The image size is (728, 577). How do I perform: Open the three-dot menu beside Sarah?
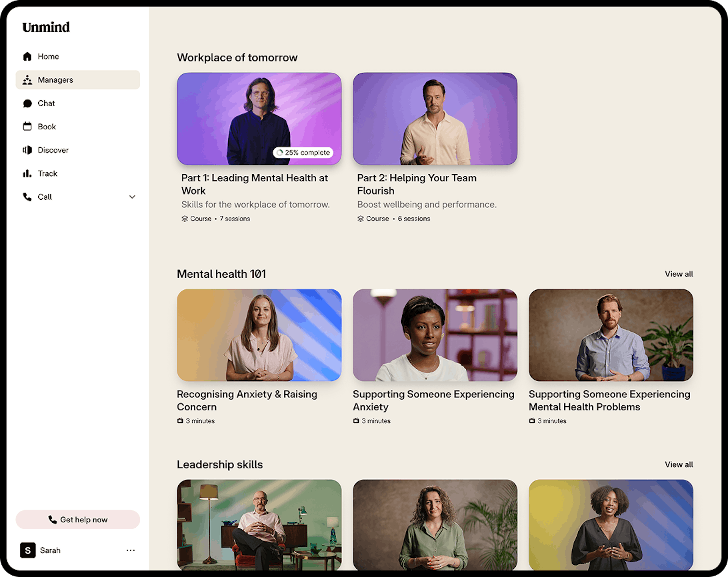(130, 550)
